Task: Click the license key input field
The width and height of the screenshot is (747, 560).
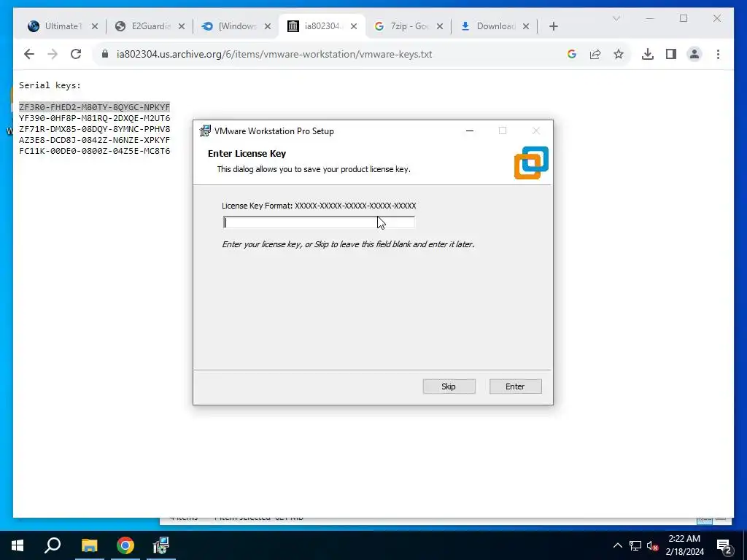Action: tap(319, 222)
